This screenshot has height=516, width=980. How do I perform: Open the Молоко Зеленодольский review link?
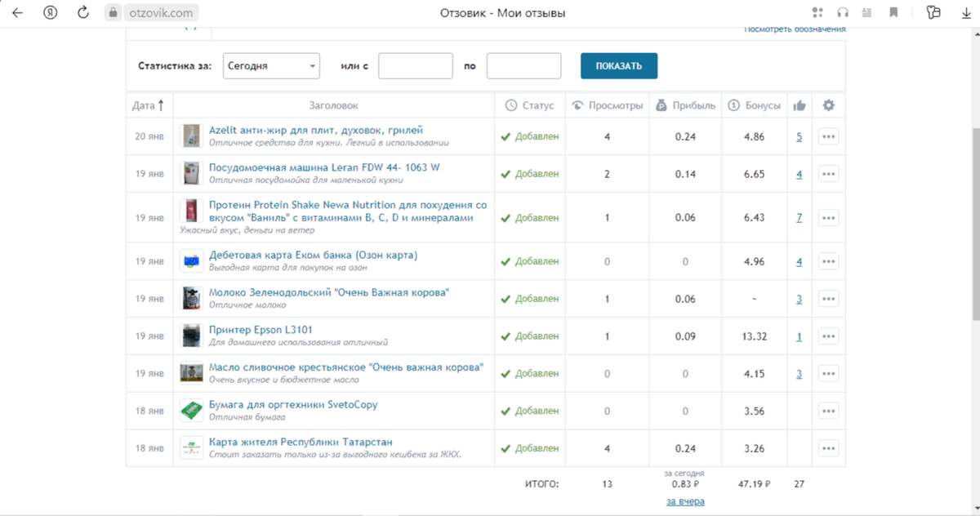pos(329,292)
